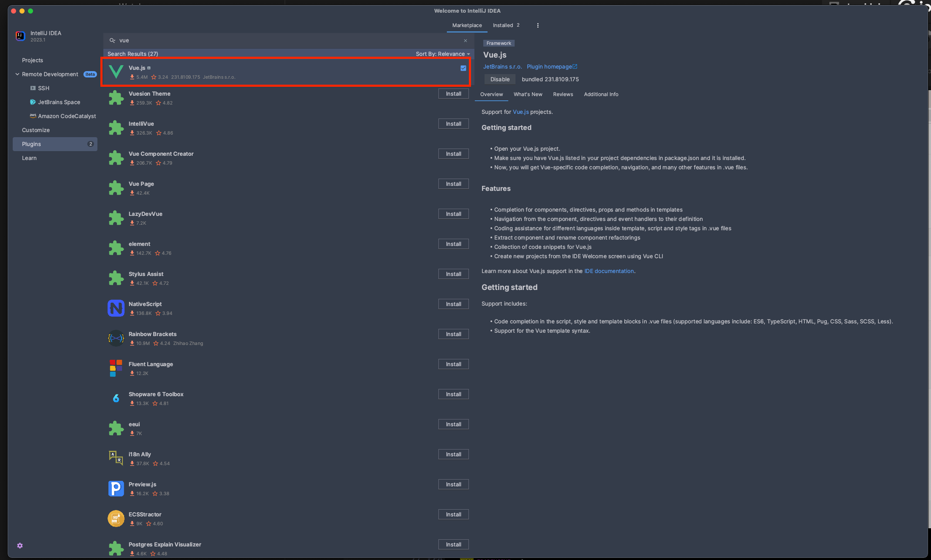Clear the vue search with the X

(x=465, y=41)
